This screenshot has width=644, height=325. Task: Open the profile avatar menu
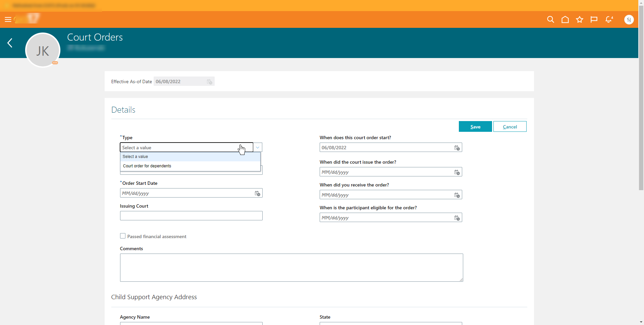(x=629, y=19)
